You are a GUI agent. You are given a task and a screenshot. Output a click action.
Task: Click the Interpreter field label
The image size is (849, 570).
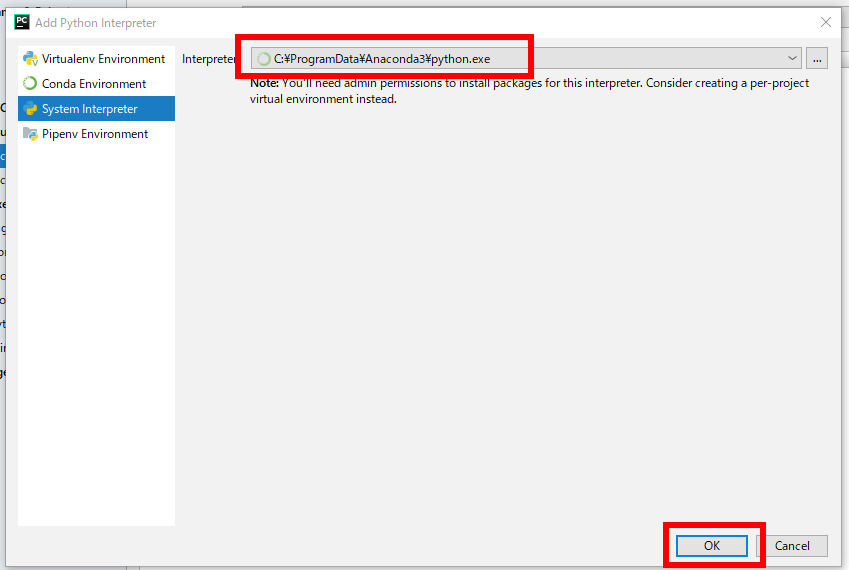pyautogui.click(x=209, y=58)
